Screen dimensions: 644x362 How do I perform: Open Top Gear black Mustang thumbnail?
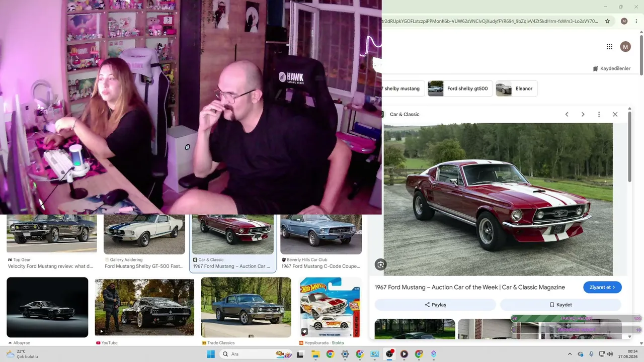coord(52,234)
